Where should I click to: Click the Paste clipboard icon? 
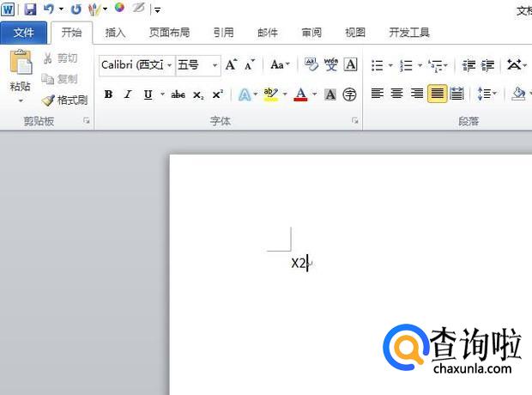[21, 62]
